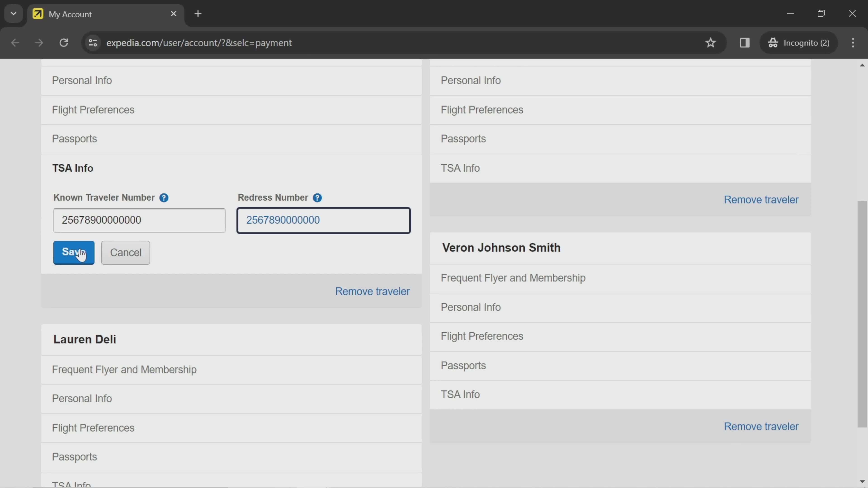The width and height of the screenshot is (868, 488).
Task: Remove traveler above Veron Johnson Smith card
Action: coord(761,200)
